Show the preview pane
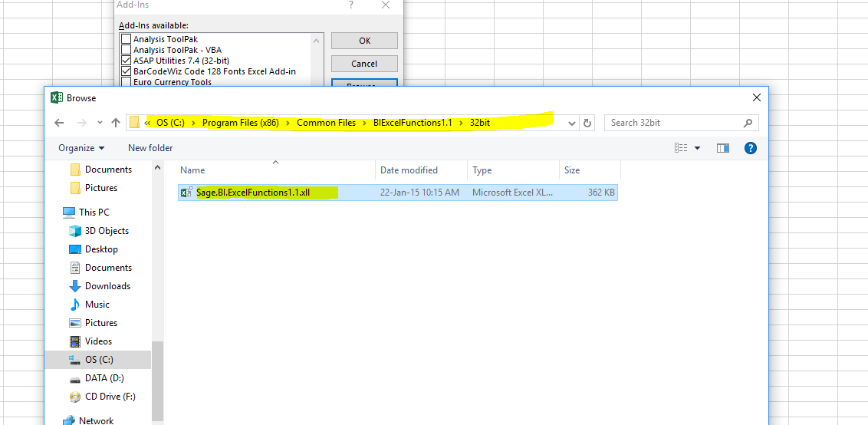 (x=723, y=148)
